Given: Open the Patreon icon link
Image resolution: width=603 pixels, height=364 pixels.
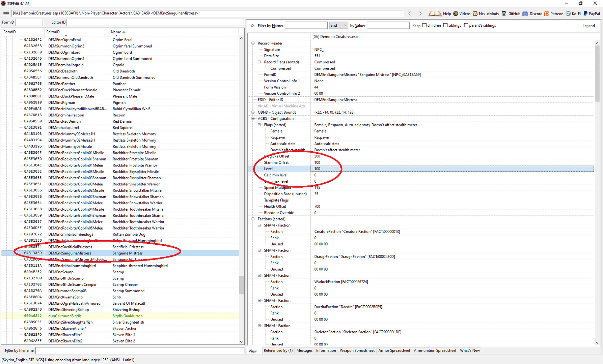Looking at the screenshot, I should point(547,13).
